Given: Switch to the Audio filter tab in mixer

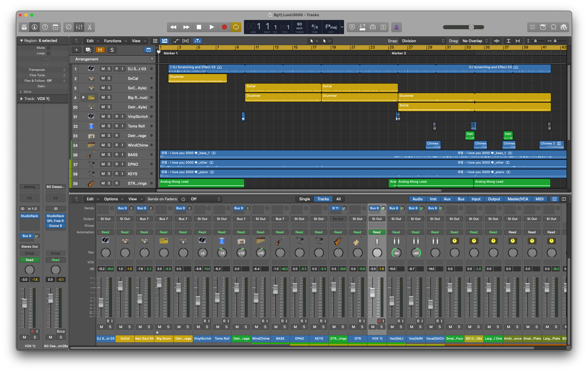Looking at the screenshot, I should tap(418, 199).
